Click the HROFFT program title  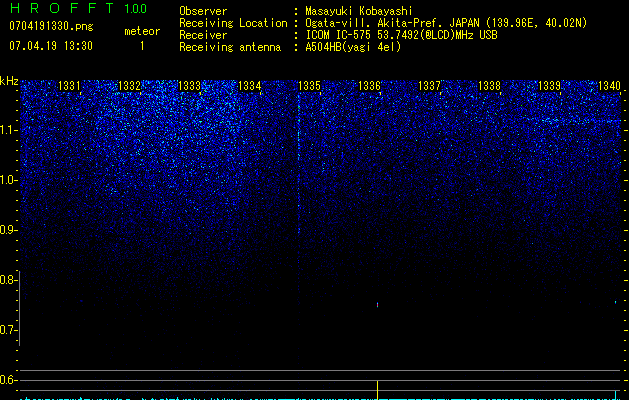click(62, 8)
